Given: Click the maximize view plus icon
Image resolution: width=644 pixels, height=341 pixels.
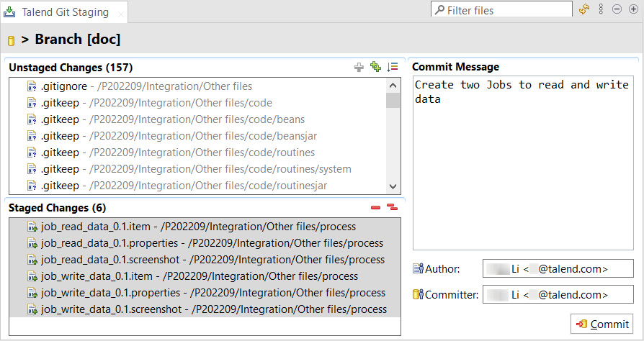Looking at the screenshot, I should coord(633,9).
